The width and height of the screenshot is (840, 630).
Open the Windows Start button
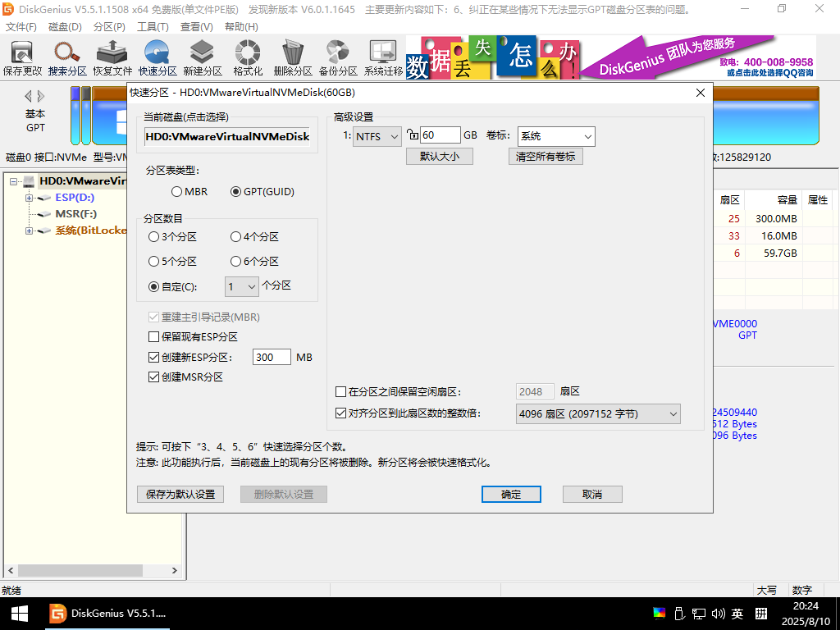coord(20,614)
